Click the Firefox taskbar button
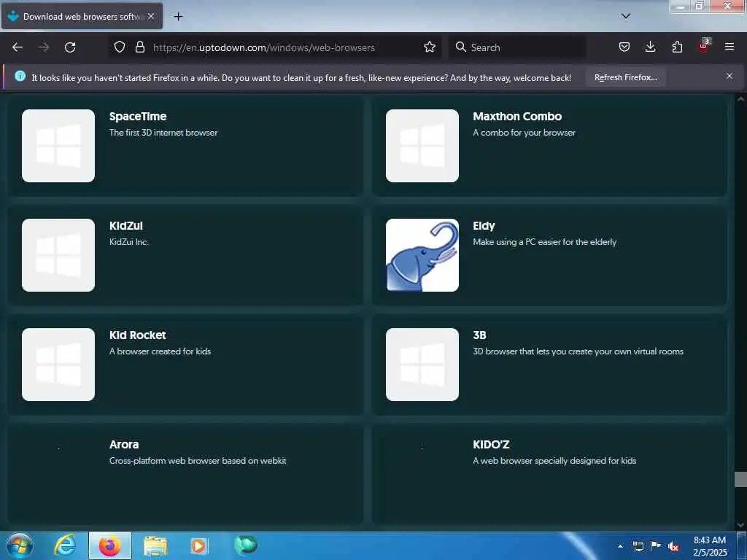Screen dimensions: 747x560 tap(109, 545)
